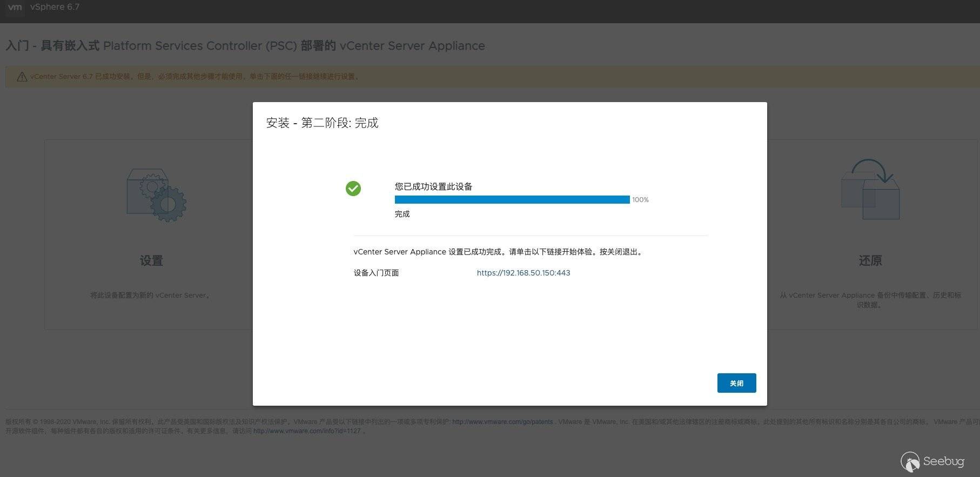The height and width of the screenshot is (477, 980).
Task: Click the blue 关闭 button
Action: [736, 383]
